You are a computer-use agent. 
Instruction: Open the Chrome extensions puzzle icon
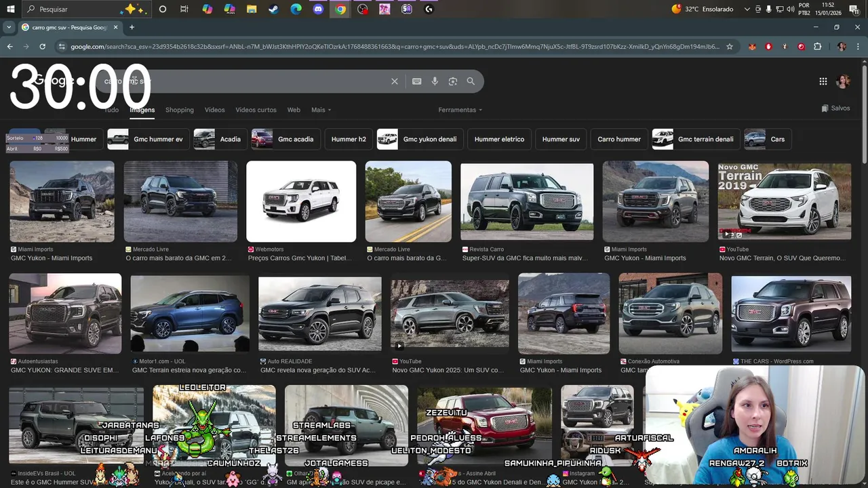point(817,47)
